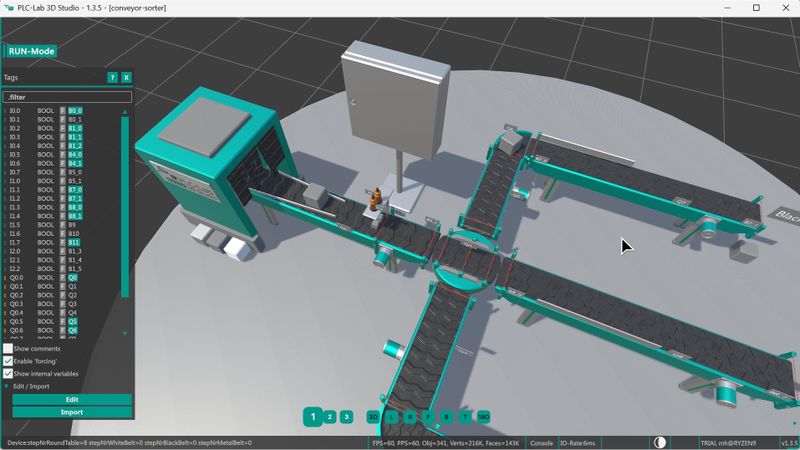
Task: Check the Show comments checkbox
Action: [x=8, y=348]
